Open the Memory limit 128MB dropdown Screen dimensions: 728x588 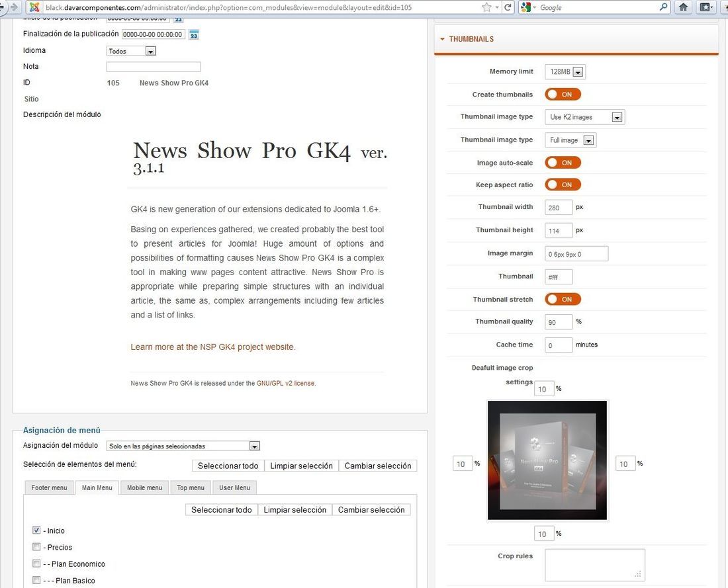click(565, 72)
